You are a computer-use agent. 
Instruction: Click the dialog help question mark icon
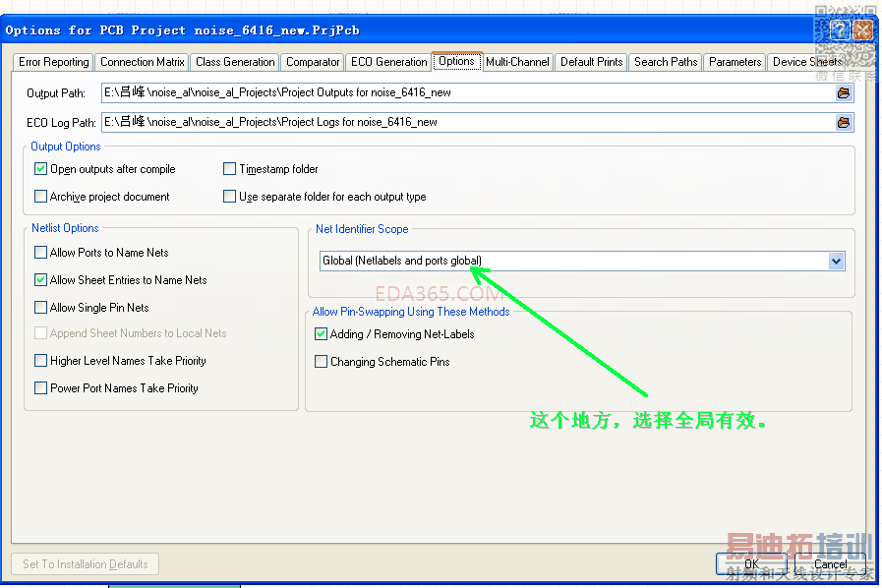[x=840, y=29]
